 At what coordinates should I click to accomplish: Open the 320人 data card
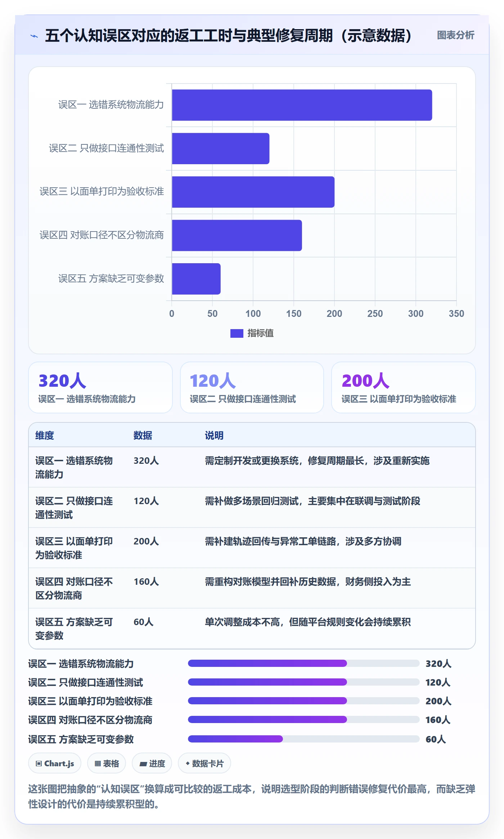coord(100,387)
